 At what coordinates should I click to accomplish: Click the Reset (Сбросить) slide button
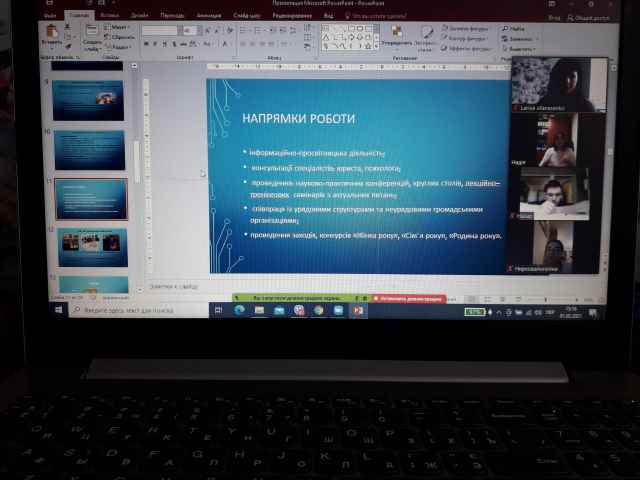point(118,37)
